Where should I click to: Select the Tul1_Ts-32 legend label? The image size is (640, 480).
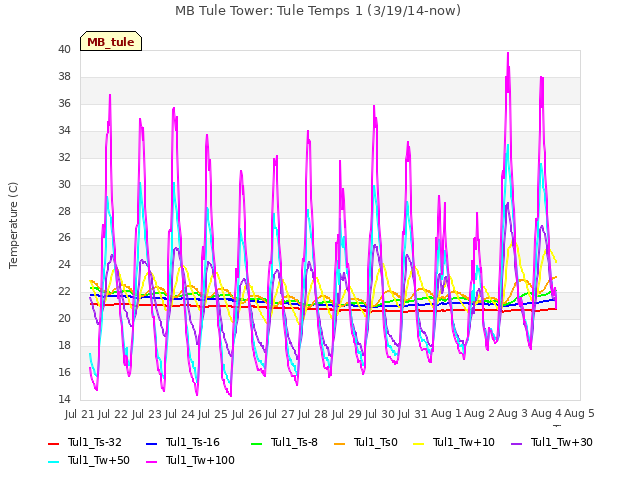tap(95, 442)
